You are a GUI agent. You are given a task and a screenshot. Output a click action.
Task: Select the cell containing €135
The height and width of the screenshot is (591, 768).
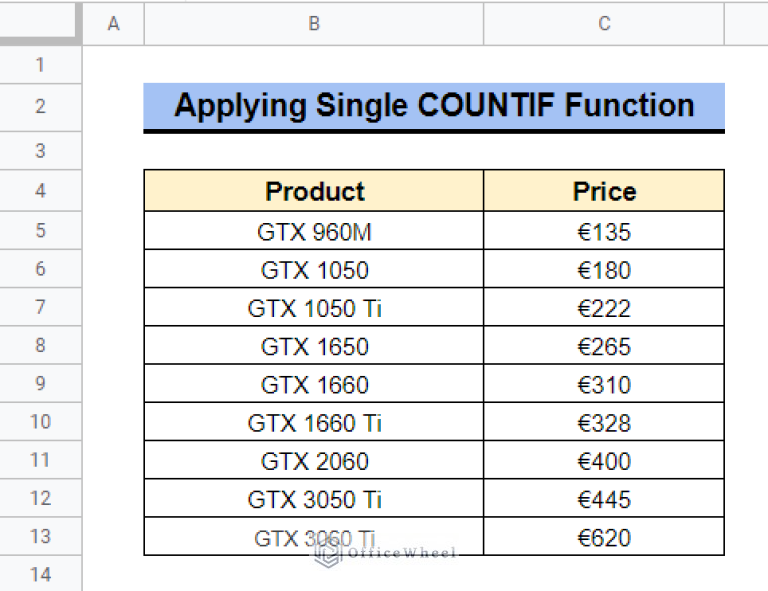(604, 231)
